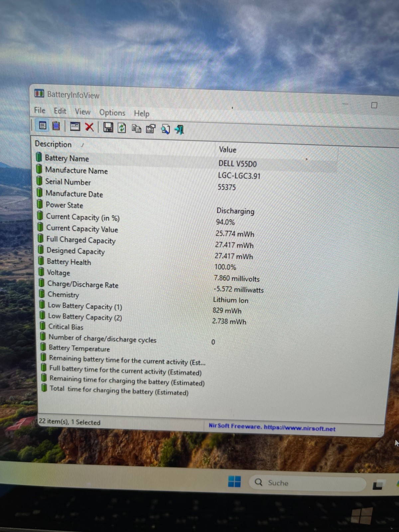Click the red X delete toolbar icon
This screenshot has width=399, height=532.
tap(89, 127)
